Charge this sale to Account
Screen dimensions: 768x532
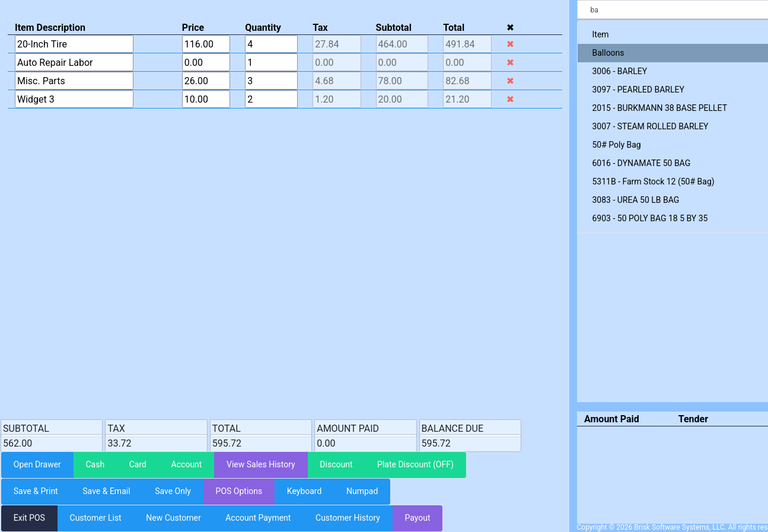pyautogui.click(x=186, y=464)
